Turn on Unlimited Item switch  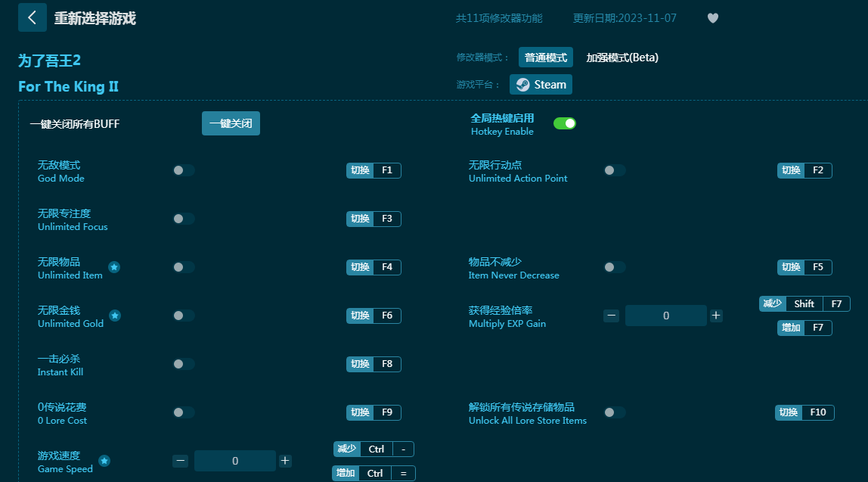(184, 267)
